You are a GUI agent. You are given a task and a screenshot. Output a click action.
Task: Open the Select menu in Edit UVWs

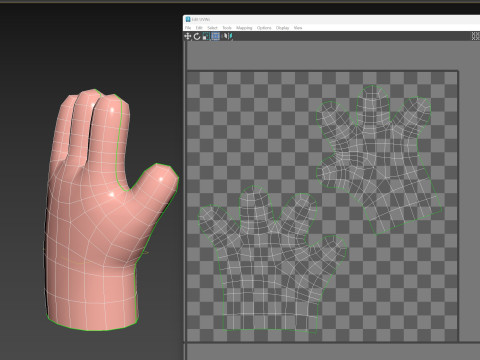(x=212, y=28)
